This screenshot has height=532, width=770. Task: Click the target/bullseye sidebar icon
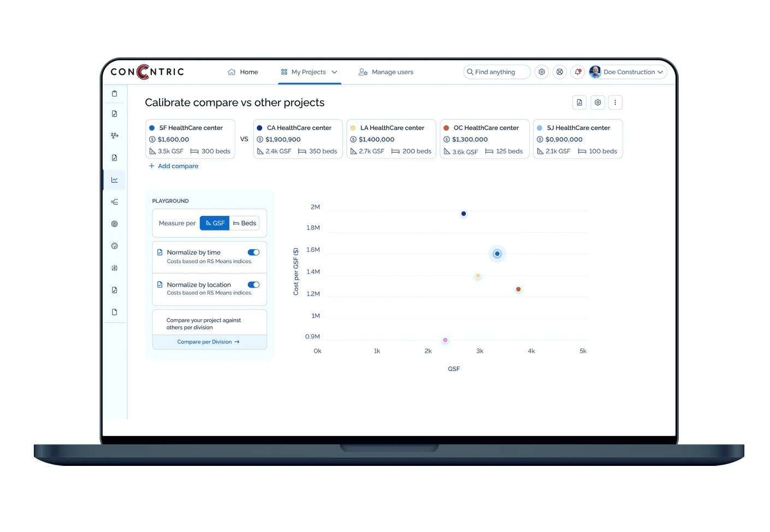point(114,224)
